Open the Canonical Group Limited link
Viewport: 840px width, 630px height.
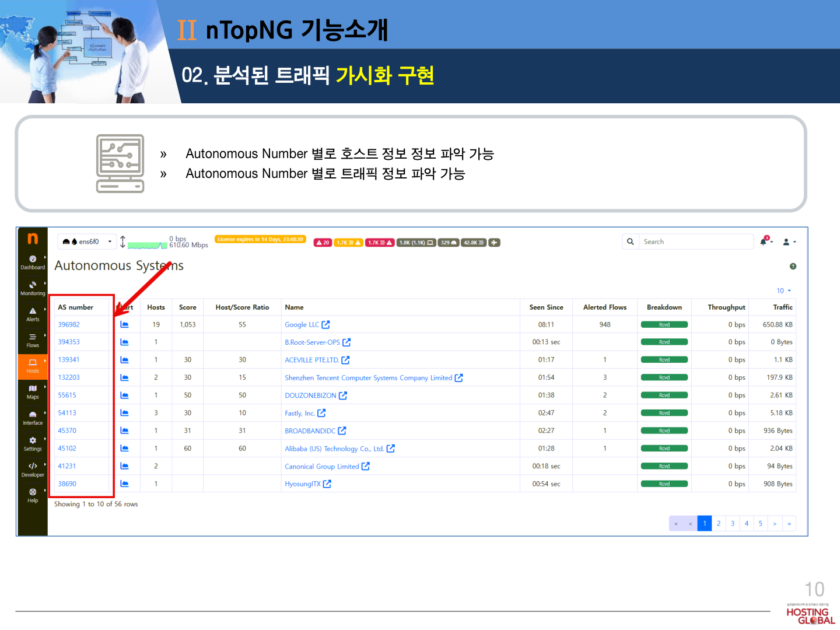[322, 467]
